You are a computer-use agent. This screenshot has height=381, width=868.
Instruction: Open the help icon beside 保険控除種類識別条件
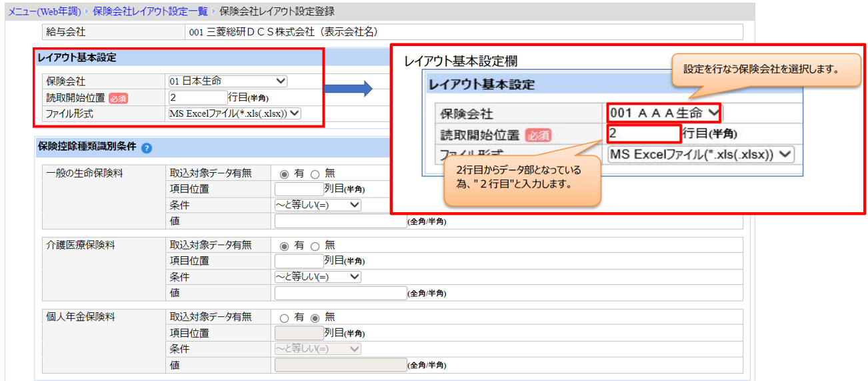[147, 148]
